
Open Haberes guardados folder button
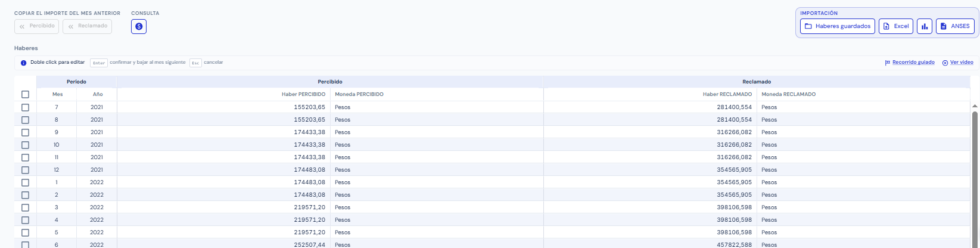(838, 26)
